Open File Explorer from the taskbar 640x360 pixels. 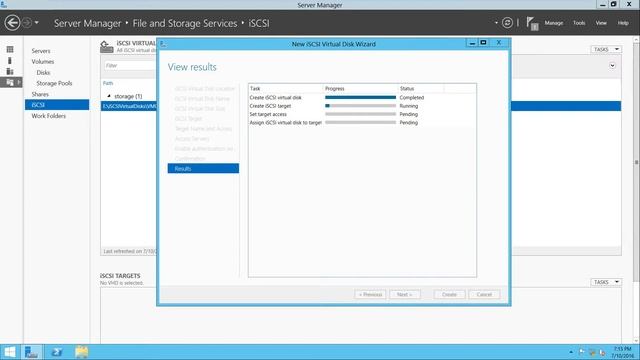[x=82, y=352]
